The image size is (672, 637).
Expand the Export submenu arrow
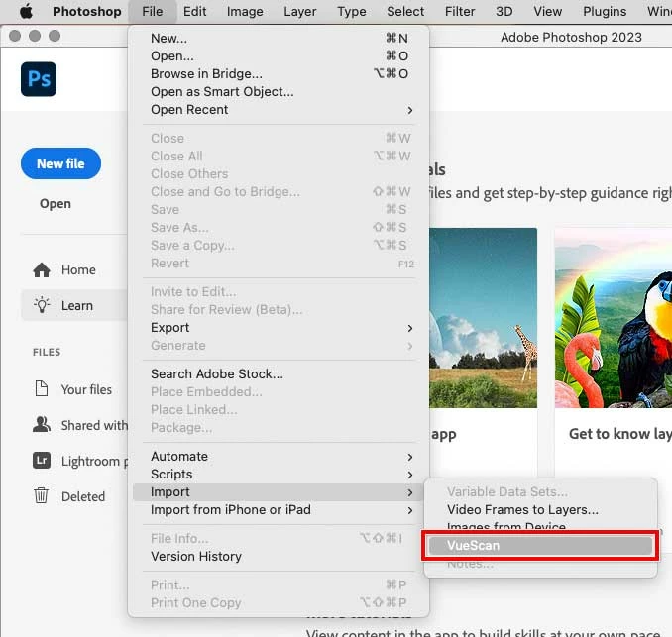pos(410,328)
